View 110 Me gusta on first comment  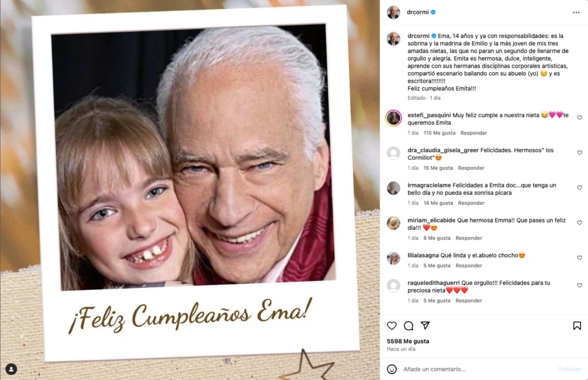[439, 133]
